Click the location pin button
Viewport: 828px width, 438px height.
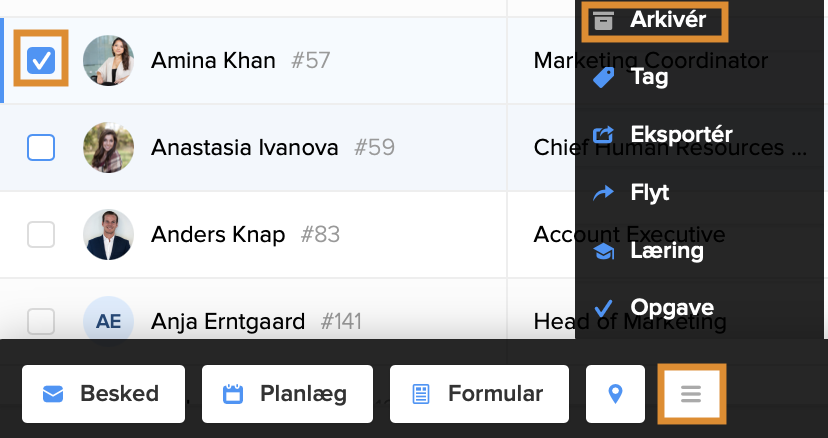[615, 394]
